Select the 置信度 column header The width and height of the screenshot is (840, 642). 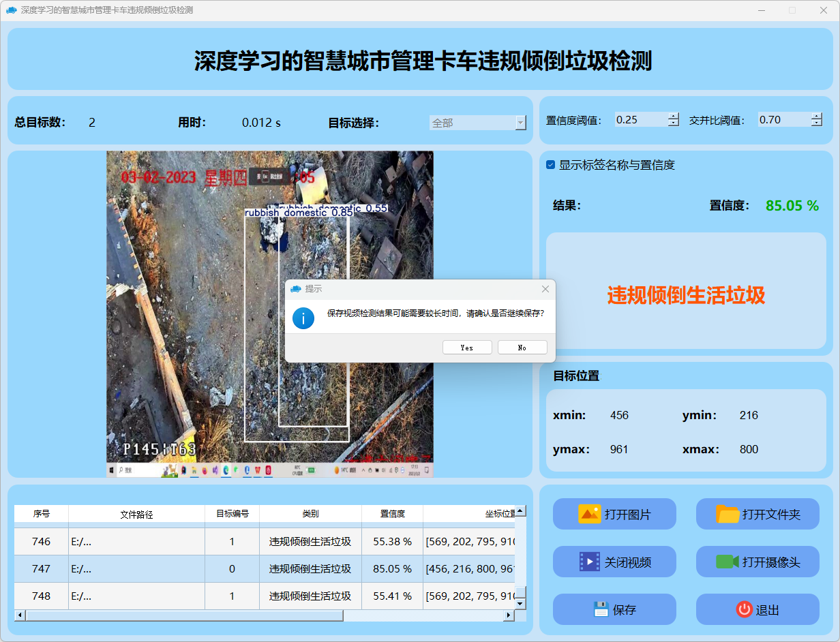click(x=392, y=514)
